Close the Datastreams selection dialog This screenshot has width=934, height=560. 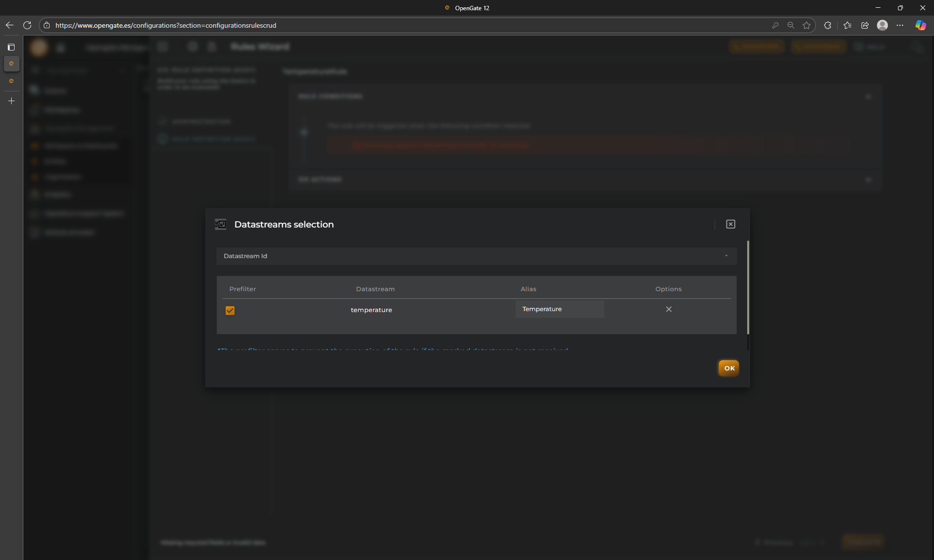pyautogui.click(x=730, y=224)
